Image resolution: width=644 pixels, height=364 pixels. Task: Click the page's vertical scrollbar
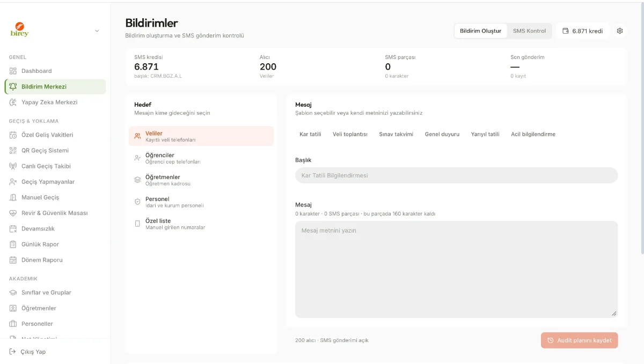click(642, 129)
